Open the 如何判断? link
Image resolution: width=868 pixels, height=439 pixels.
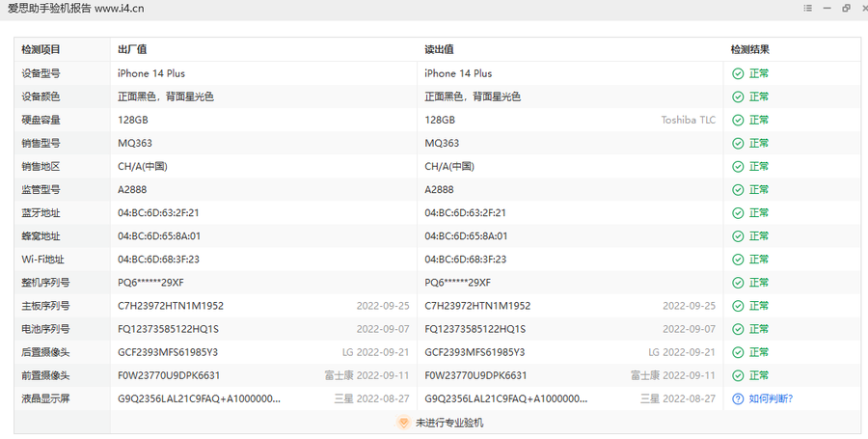[771, 399]
